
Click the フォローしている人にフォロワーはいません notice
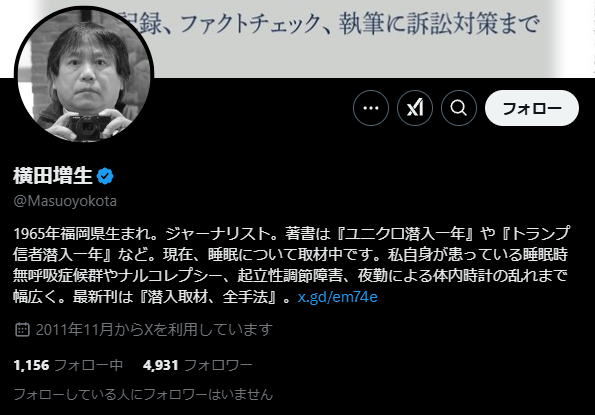click(x=143, y=394)
